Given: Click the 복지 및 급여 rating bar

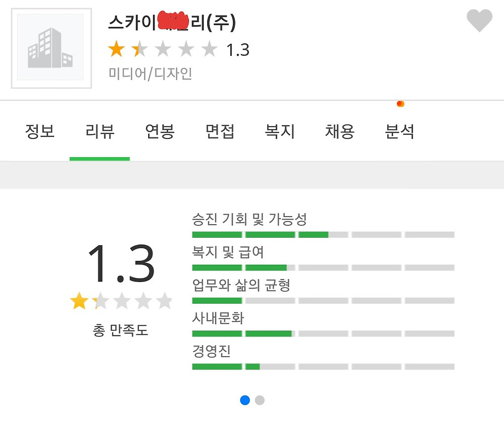Looking at the screenshot, I should pos(323,268).
